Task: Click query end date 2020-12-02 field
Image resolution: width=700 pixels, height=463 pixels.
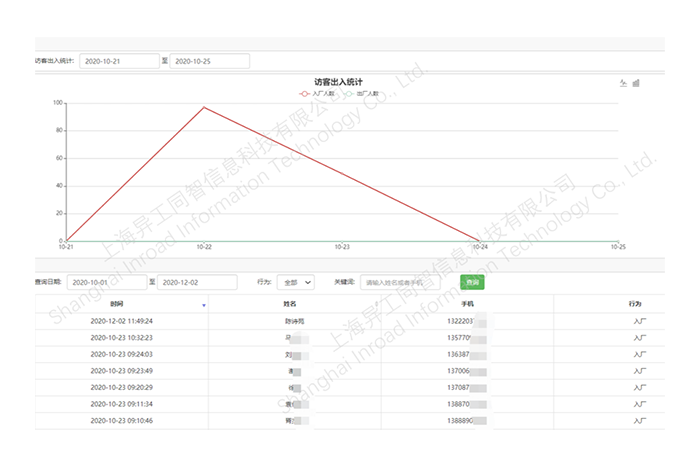Action: [197, 283]
